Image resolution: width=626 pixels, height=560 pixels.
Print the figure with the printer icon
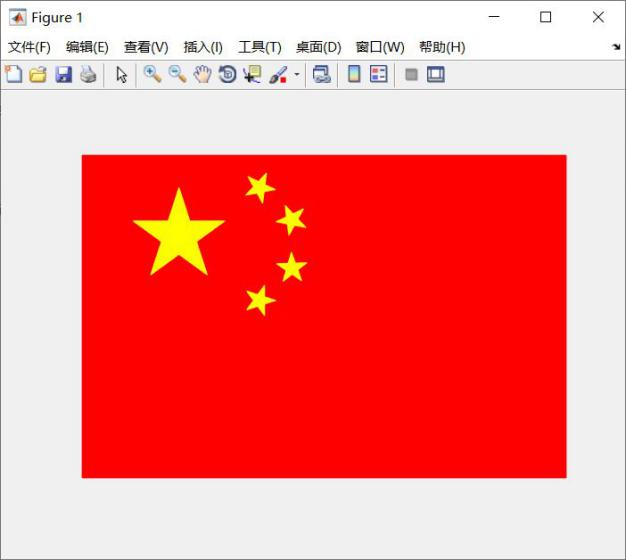point(88,74)
